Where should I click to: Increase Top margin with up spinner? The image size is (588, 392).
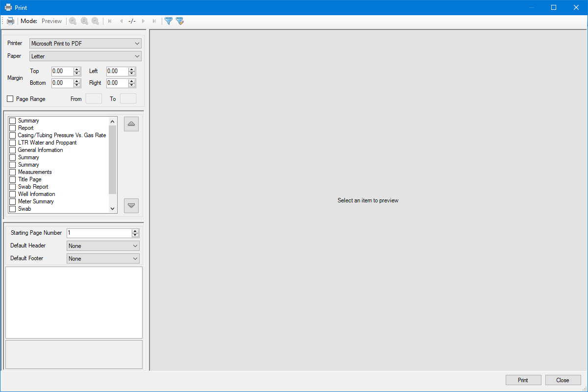click(x=76, y=69)
